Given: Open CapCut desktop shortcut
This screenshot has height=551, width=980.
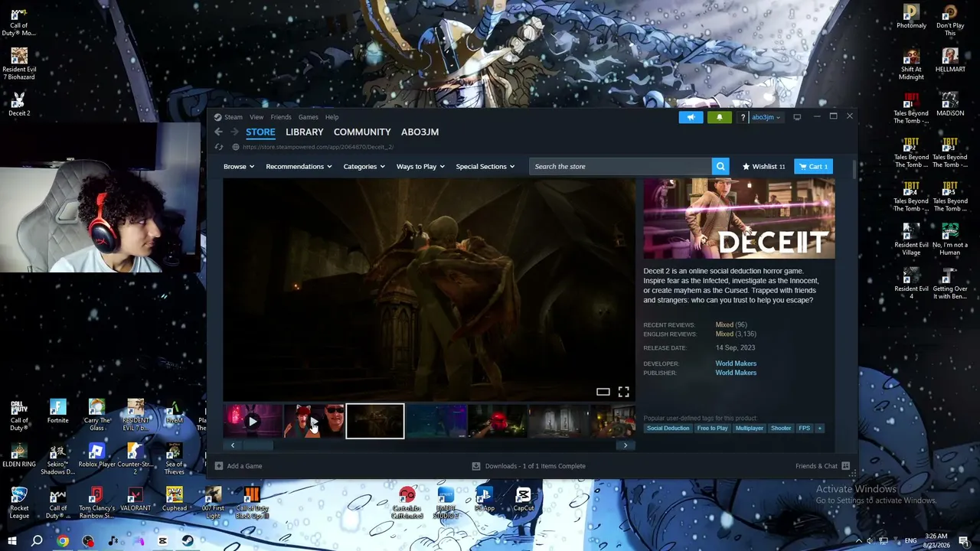Looking at the screenshot, I should coord(524,500).
